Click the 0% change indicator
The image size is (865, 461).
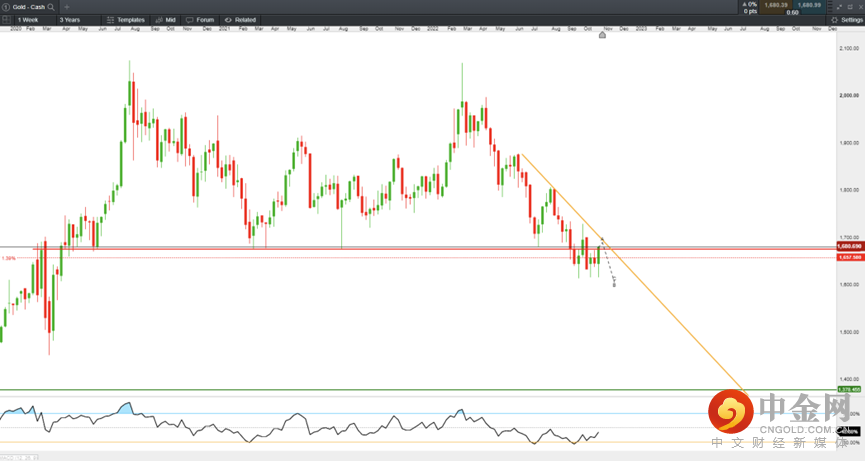(x=750, y=4)
